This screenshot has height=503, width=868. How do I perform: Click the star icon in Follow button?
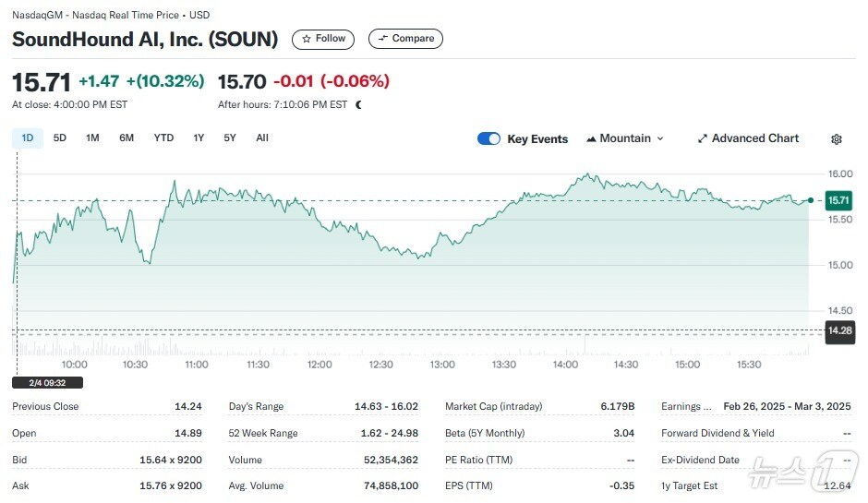(307, 39)
